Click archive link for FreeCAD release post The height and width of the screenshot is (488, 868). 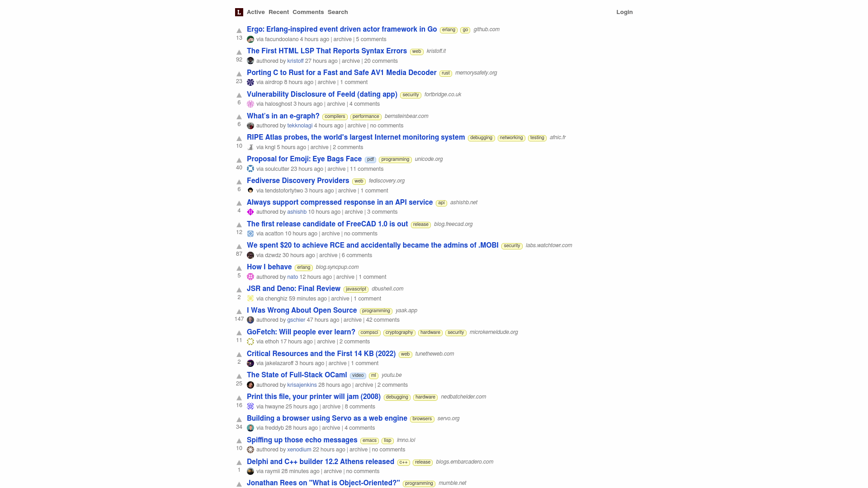pyautogui.click(x=330, y=233)
